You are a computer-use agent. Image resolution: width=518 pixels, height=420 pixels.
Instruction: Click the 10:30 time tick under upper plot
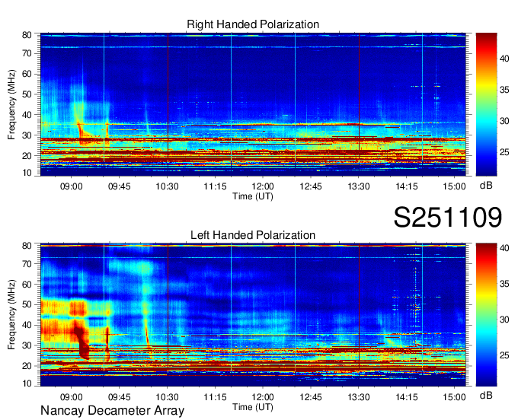click(167, 186)
